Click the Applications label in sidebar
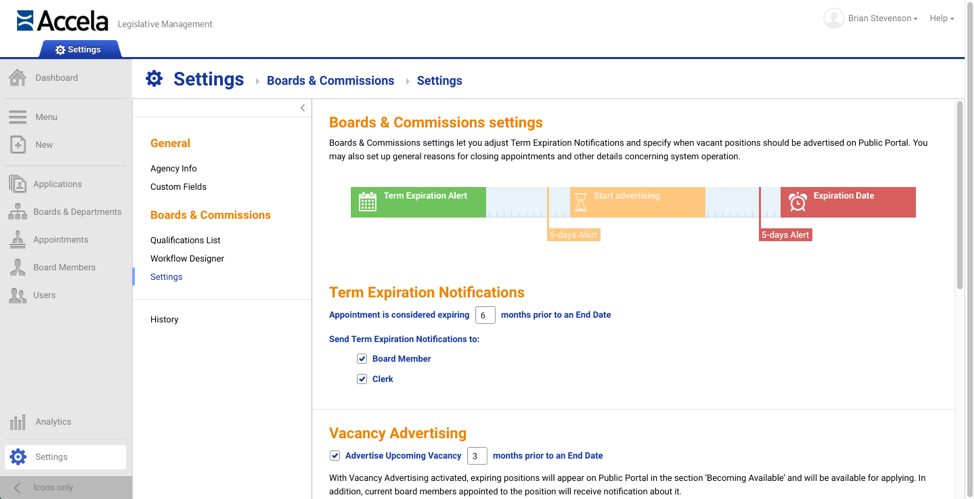Viewport: 974px width, 499px height. point(58,184)
